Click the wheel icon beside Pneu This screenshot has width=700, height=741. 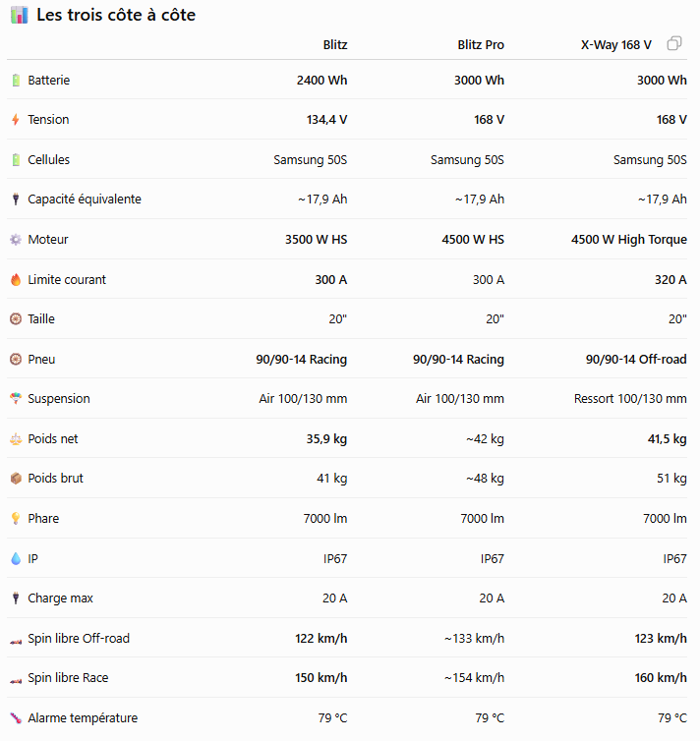(x=16, y=359)
